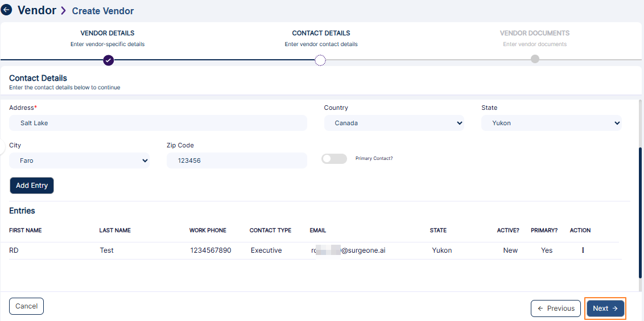Open the Country dropdown showing Canada

pyautogui.click(x=394, y=123)
